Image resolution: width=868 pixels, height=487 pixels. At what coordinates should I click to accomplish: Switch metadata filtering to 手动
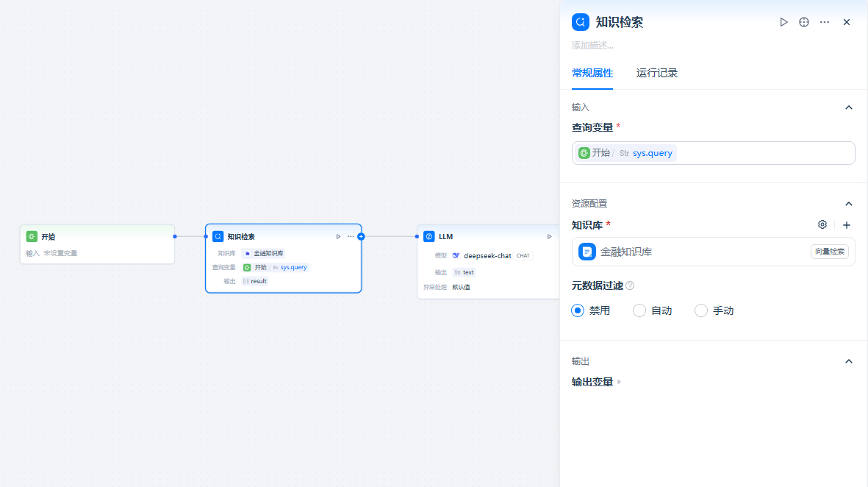(x=700, y=310)
